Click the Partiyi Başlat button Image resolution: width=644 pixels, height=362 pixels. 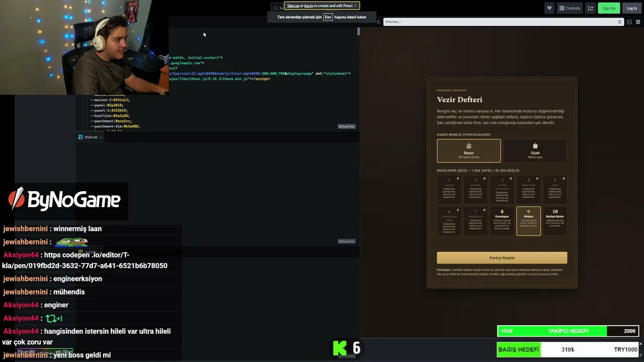(502, 258)
